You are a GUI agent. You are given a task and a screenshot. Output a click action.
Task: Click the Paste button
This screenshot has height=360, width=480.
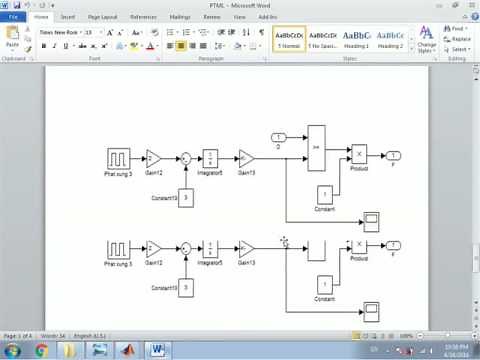coord(12,37)
